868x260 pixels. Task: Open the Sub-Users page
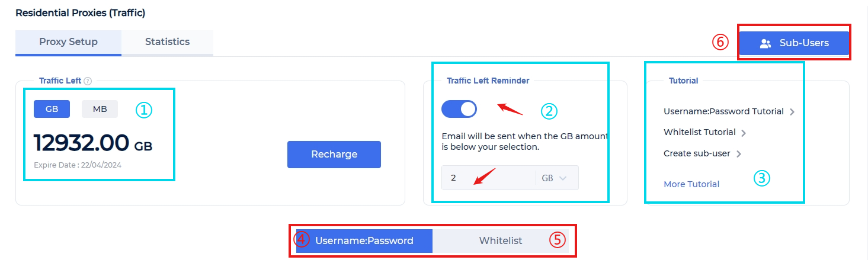tap(794, 43)
